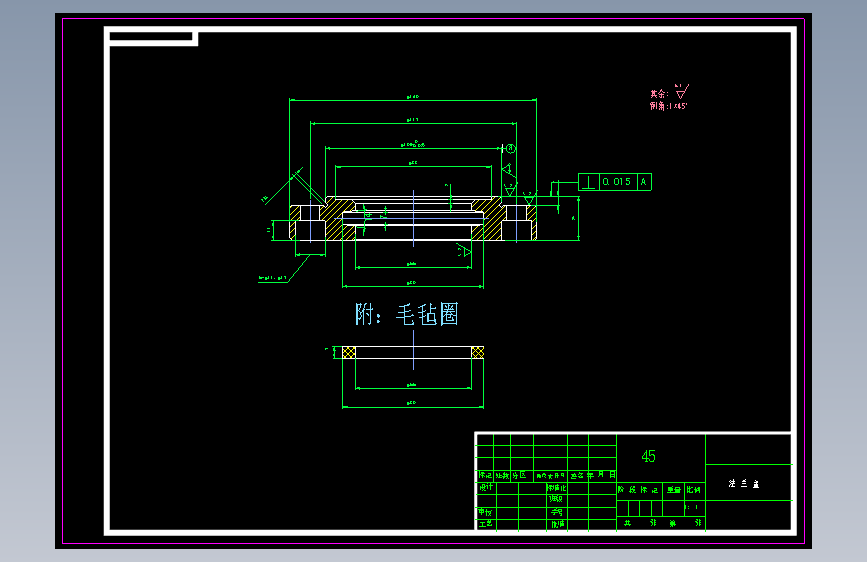This screenshot has width=867, height=562.
Task: Click the 比例 header cell
Action: [693, 490]
